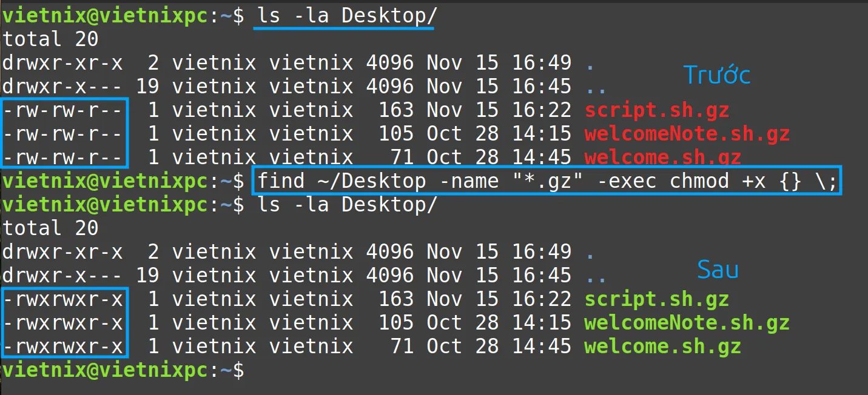Image resolution: width=868 pixels, height=395 pixels.
Task: Select the green welcomeNote.sh.gz filename
Action: click(x=687, y=323)
